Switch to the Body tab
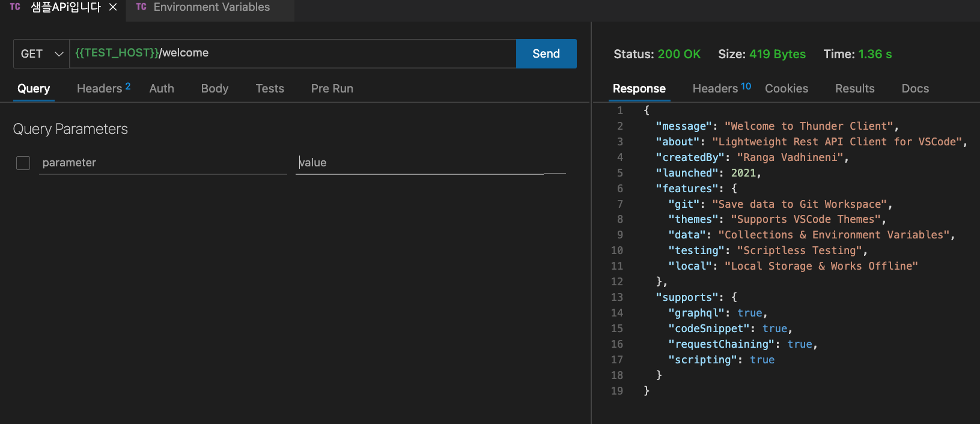 [x=215, y=89]
